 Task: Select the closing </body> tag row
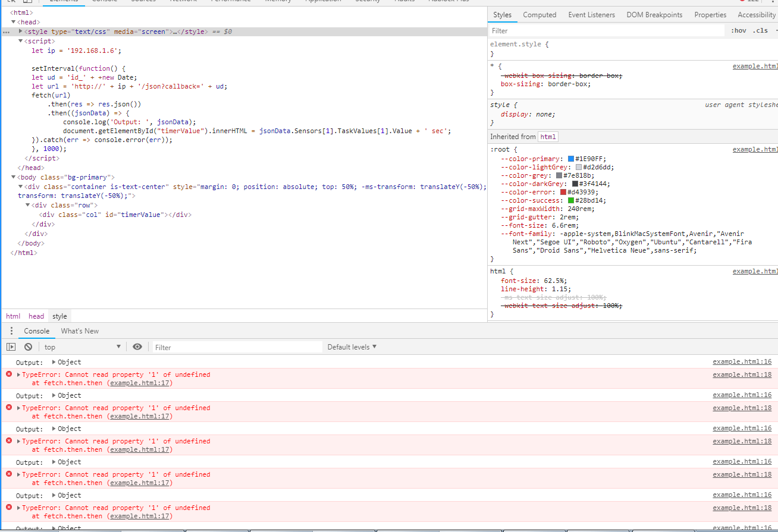31,243
